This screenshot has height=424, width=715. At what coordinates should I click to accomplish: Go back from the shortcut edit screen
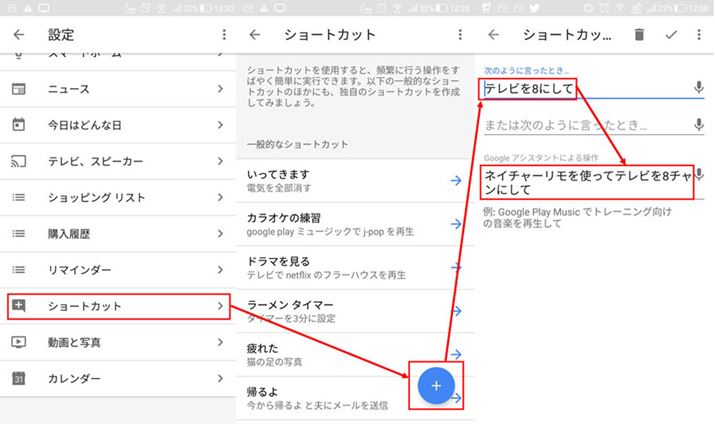[493, 35]
